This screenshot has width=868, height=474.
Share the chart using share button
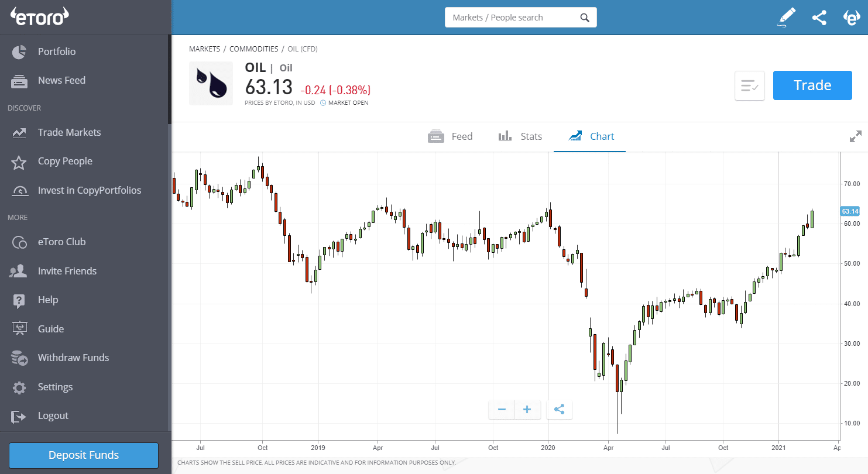[x=560, y=410]
